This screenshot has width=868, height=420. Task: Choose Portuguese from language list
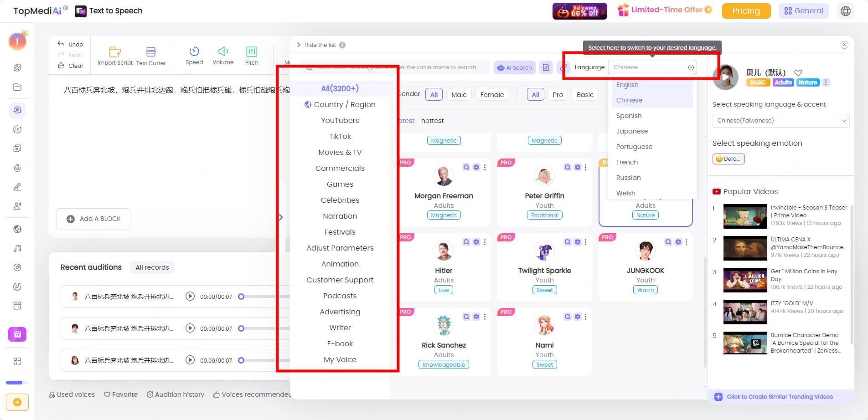[x=652, y=147]
